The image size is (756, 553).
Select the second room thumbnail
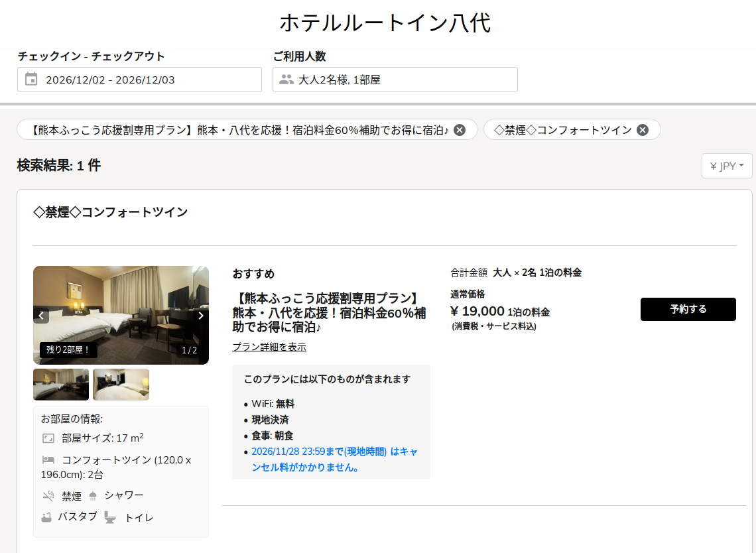pos(121,385)
